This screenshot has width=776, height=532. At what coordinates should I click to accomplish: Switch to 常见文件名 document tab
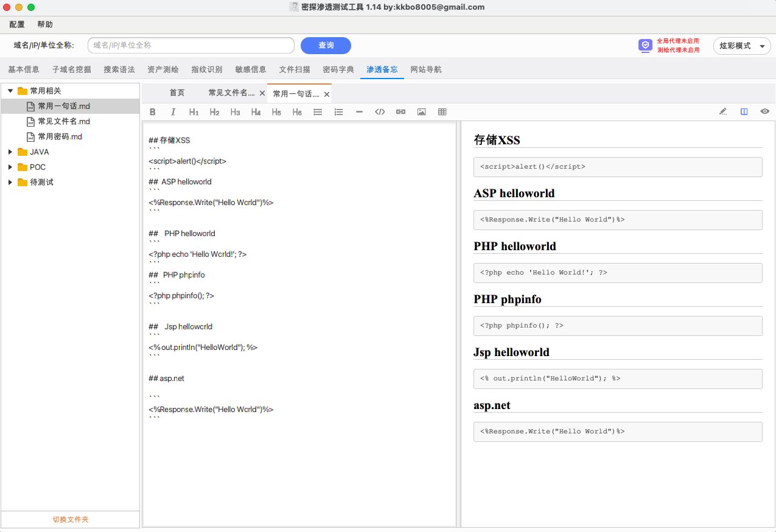231,93
